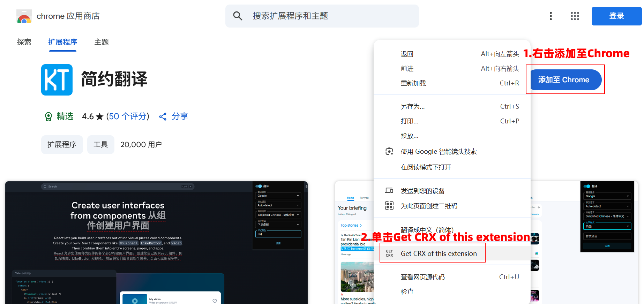This screenshot has width=644, height=304.
Task: Toggle 翻译 switch in the first screenshot
Action: click(x=259, y=186)
